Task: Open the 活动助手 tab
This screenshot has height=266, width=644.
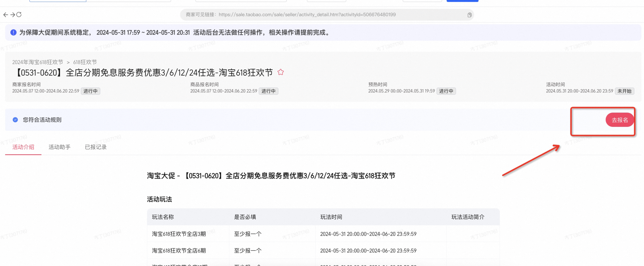Action: (x=60, y=147)
